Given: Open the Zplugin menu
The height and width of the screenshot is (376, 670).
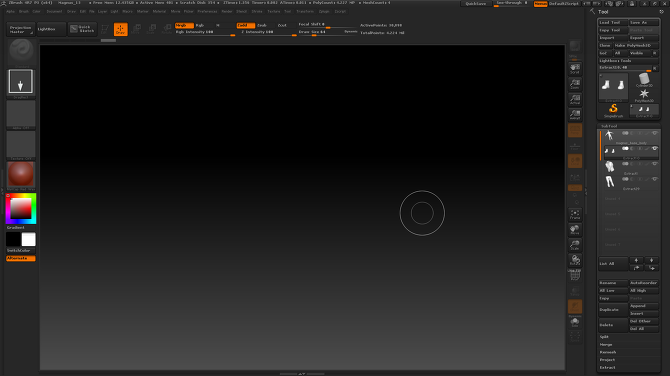Looking at the screenshot, I should (324, 12).
